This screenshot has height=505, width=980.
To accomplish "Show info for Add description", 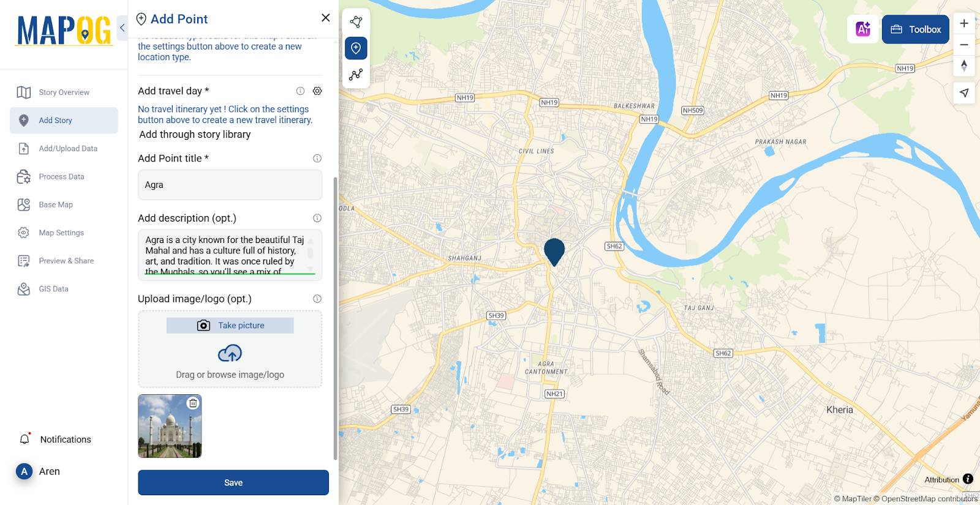I will coord(317,219).
